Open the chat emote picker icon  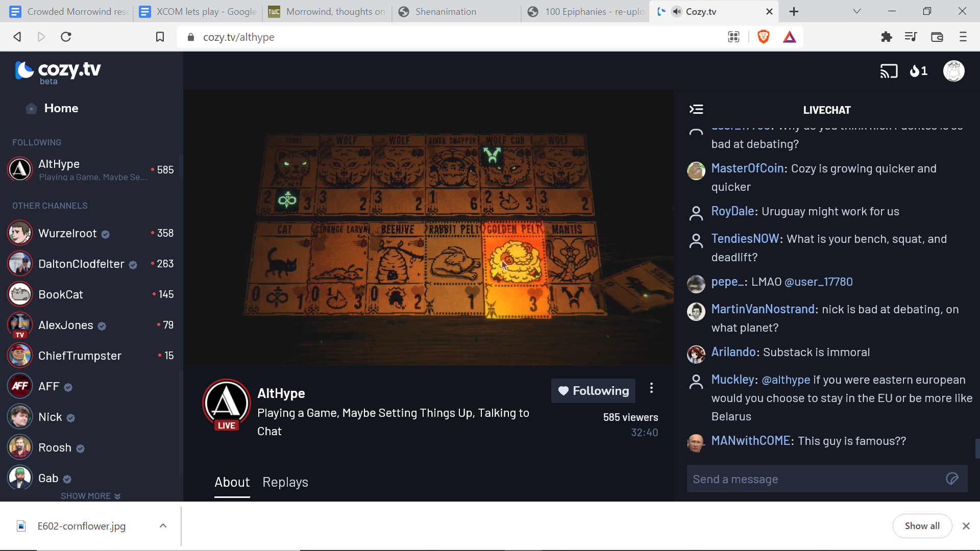(x=952, y=479)
